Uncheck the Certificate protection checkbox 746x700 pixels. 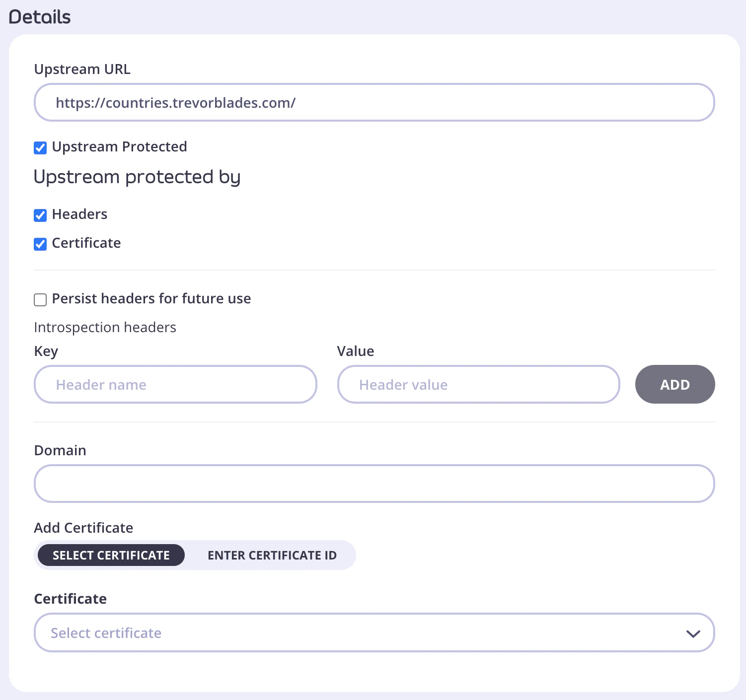[x=40, y=244]
